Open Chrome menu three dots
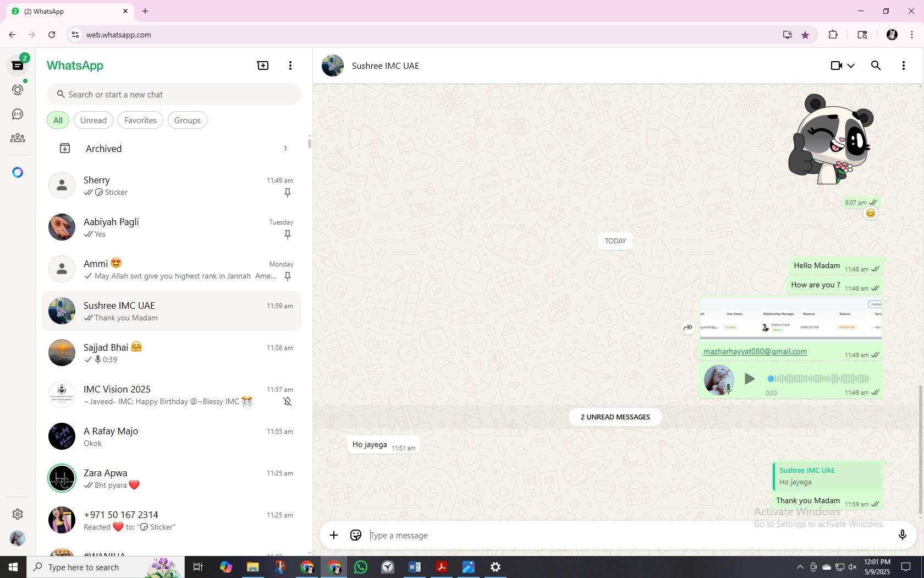Image resolution: width=924 pixels, height=578 pixels. point(912,35)
